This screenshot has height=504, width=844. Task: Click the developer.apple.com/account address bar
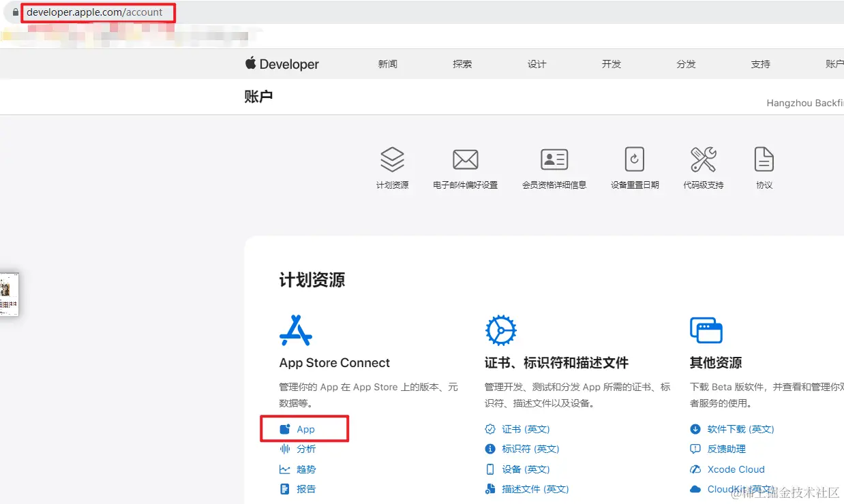(95, 12)
